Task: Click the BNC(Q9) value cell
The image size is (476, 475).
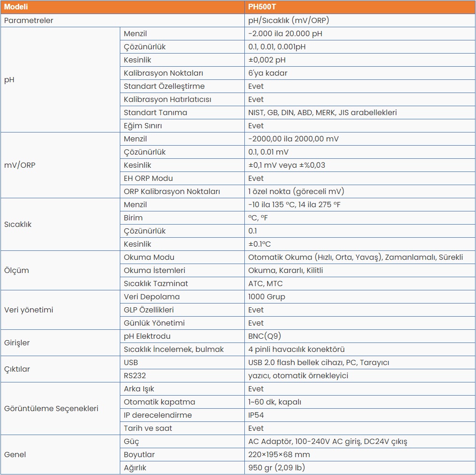Action: [360, 336]
